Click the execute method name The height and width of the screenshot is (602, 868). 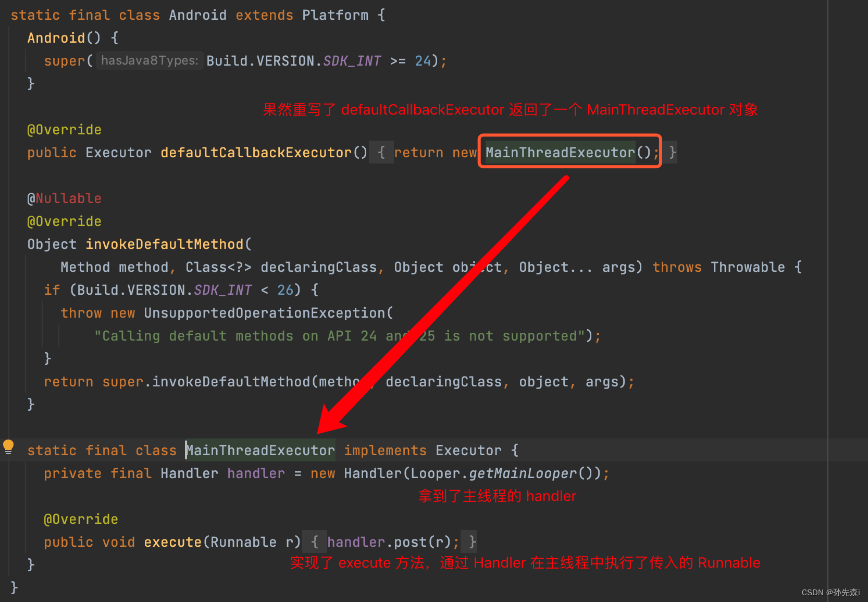click(173, 542)
